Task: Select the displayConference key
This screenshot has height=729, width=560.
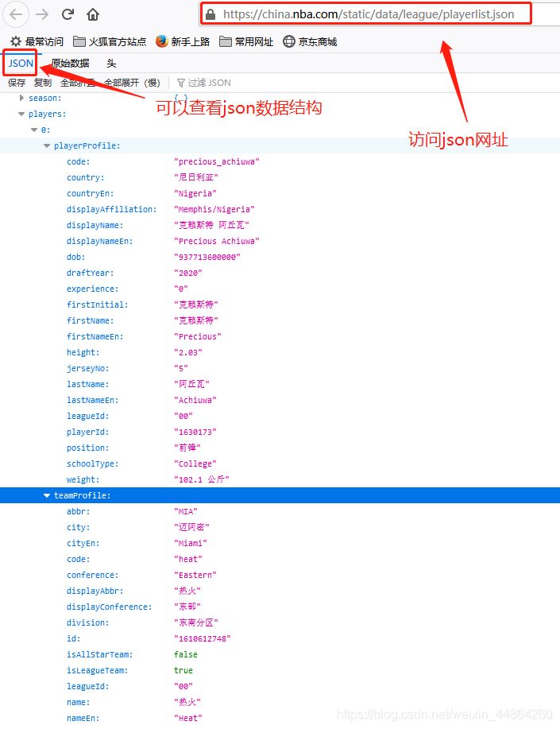Action: click(109, 607)
